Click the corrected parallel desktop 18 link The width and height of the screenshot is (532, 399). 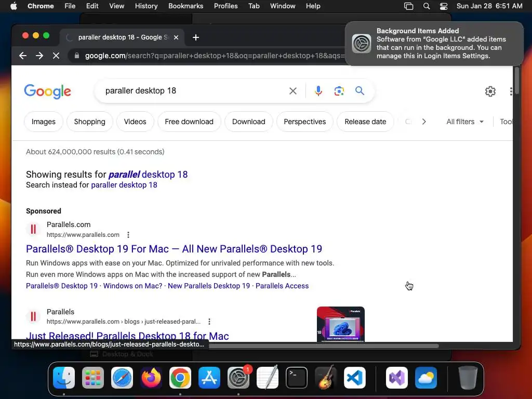pos(148,175)
